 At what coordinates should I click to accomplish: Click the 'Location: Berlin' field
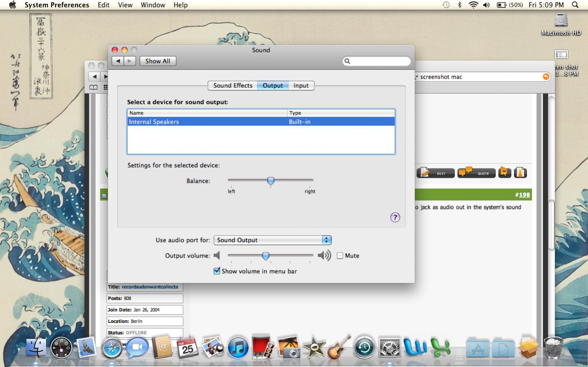[145, 322]
